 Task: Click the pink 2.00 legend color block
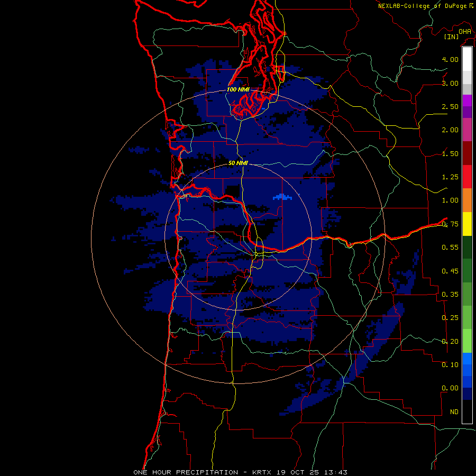pyautogui.click(x=467, y=130)
